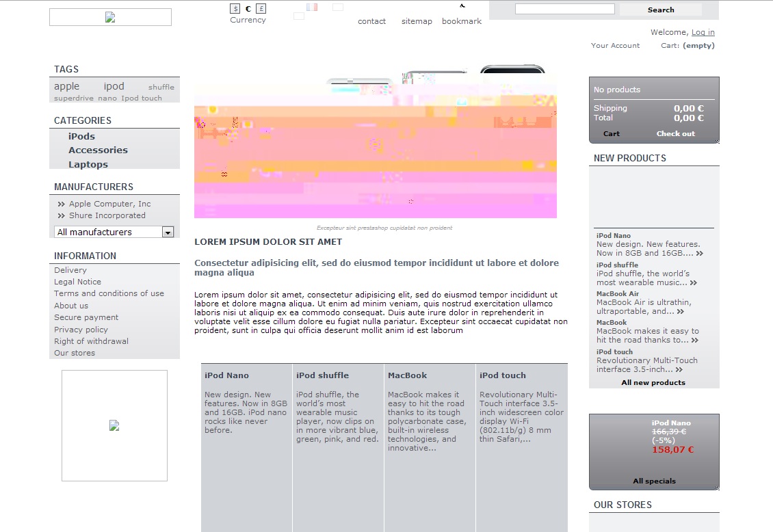Click the double arrow after MacBook description in New Products
This screenshot has width=773, height=532.
tap(695, 341)
